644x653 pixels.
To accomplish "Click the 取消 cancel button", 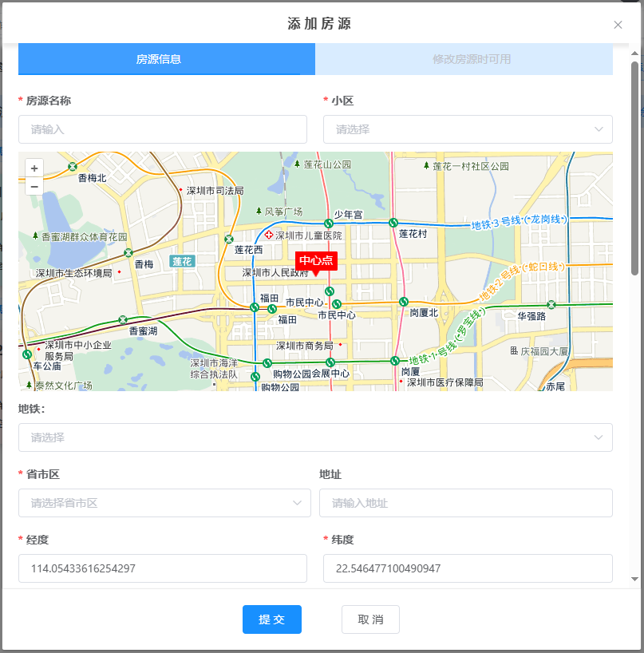I will [370, 619].
